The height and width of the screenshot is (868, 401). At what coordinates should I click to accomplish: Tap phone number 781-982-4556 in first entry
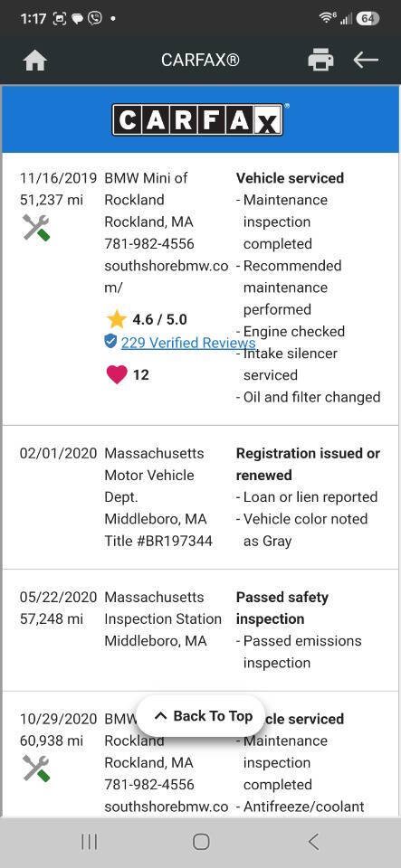149,243
